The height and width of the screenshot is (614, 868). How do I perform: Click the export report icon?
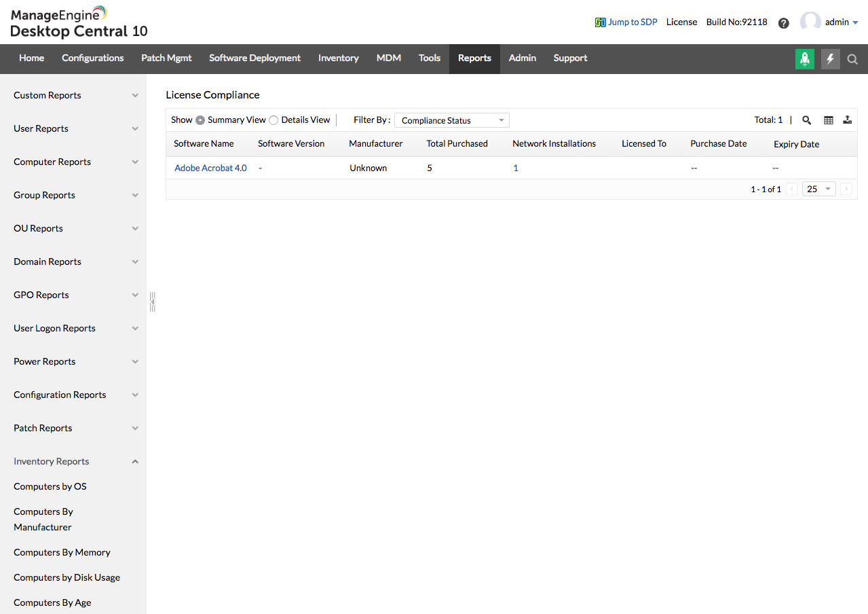click(x=848, y=120)
